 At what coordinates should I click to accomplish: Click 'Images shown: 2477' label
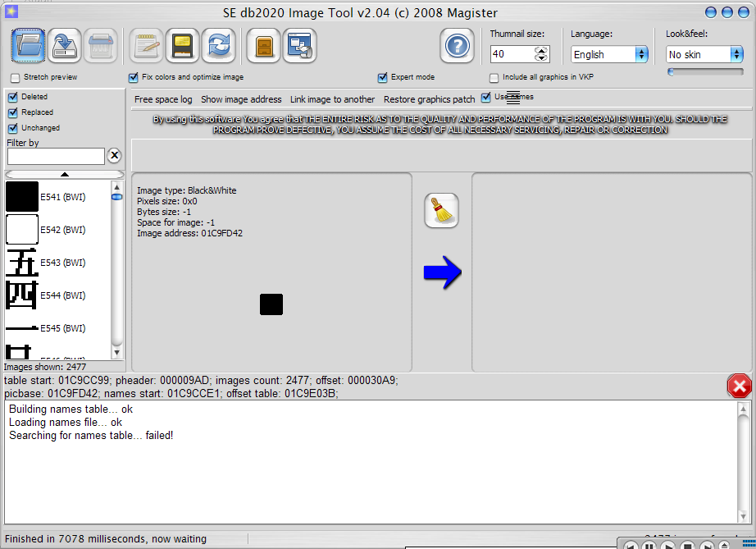click(x=45, y=367)
